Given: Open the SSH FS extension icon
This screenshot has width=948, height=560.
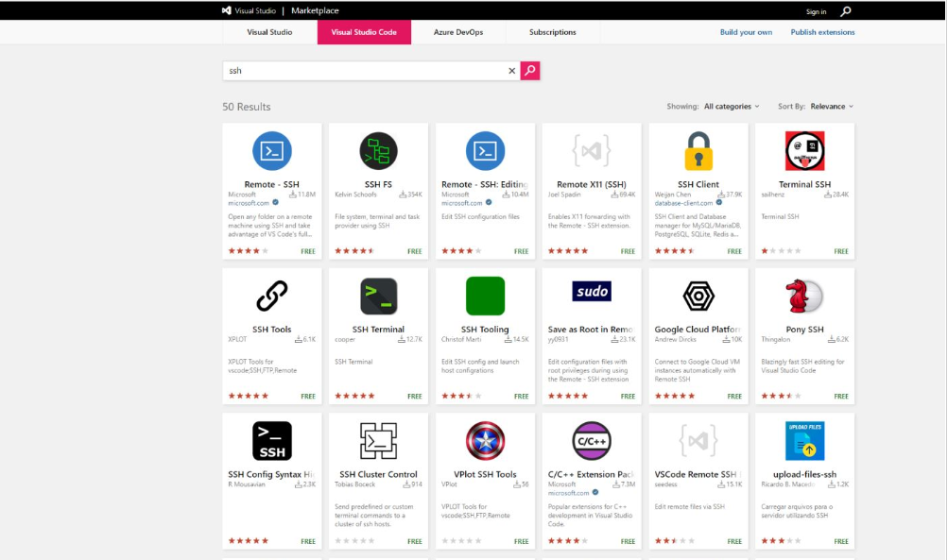Looking at the screenshot, I should (378, 151).
